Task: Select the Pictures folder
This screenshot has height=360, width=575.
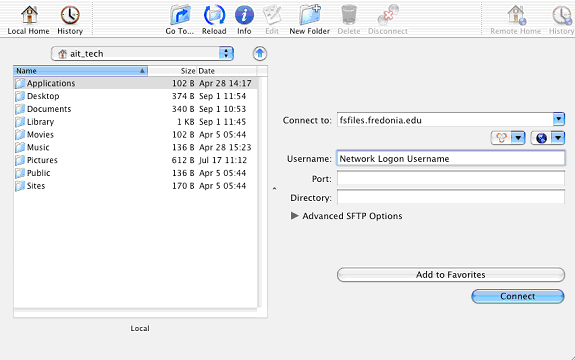Action: 136,160
